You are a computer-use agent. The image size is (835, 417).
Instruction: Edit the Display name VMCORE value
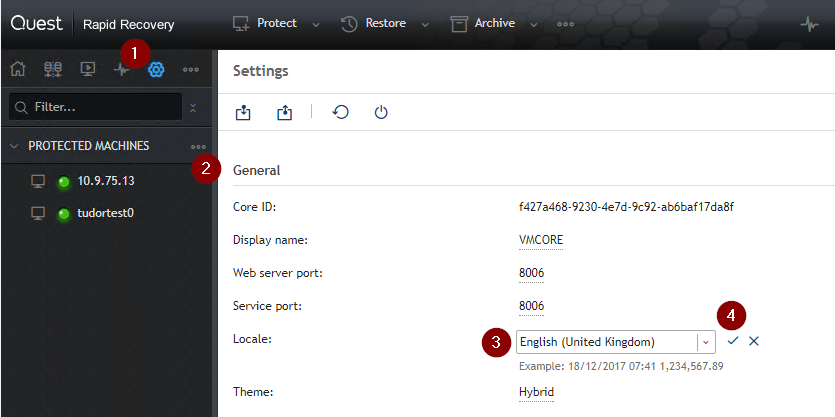click(x=541, y=240)
